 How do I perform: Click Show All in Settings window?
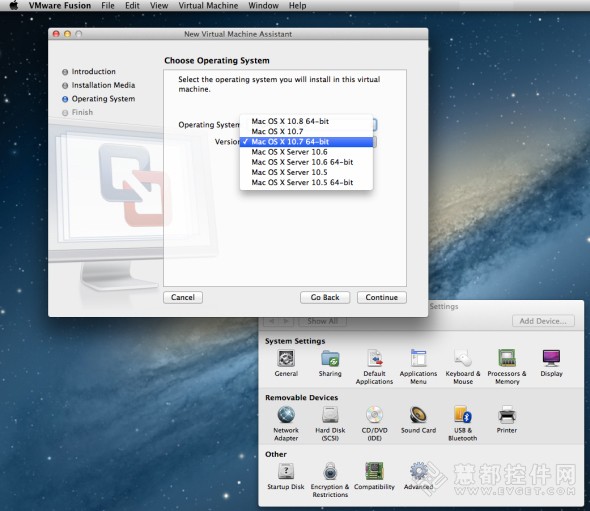(x=322, y=321)
